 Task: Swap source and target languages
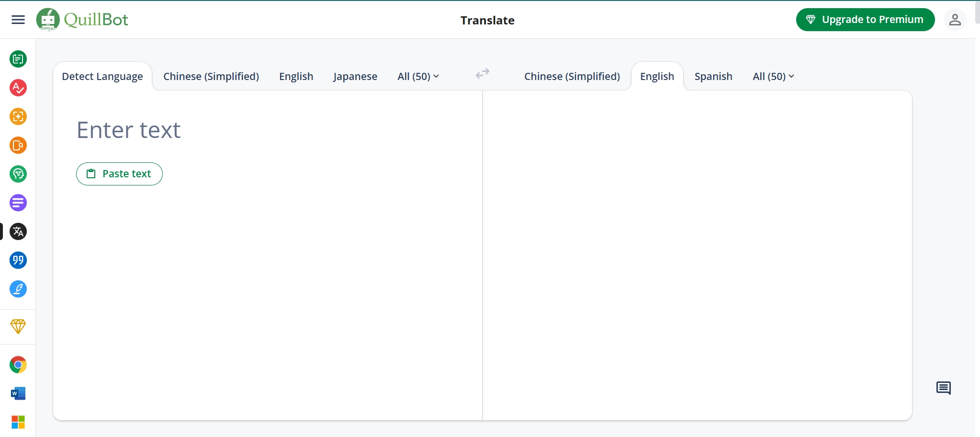click(x=482, y=73)
